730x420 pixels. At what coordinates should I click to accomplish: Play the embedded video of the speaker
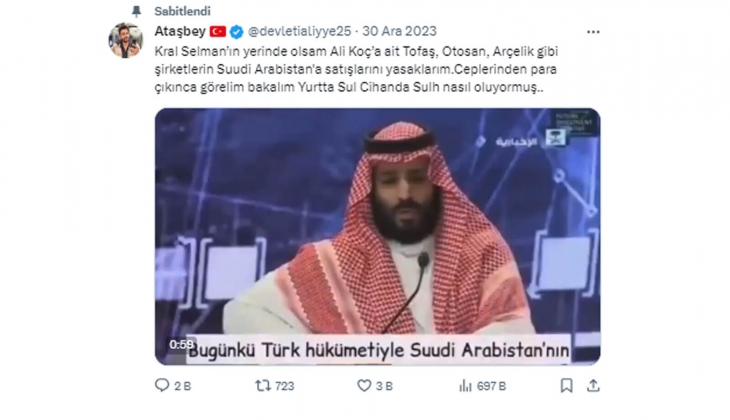378,237
